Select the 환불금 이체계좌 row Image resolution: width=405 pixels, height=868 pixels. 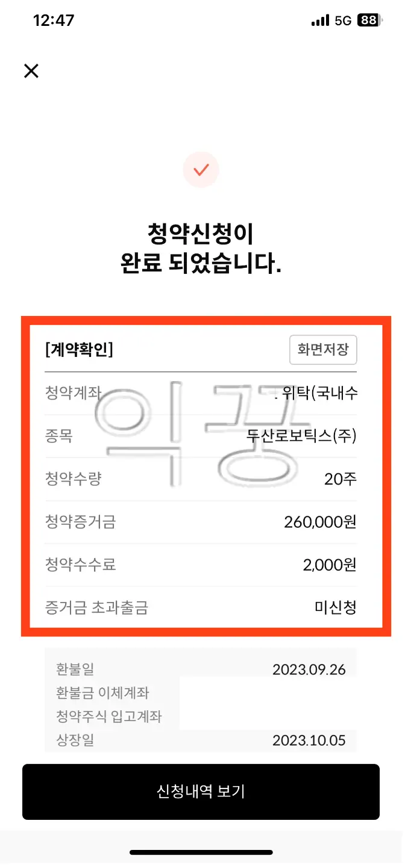click(201, 693)
